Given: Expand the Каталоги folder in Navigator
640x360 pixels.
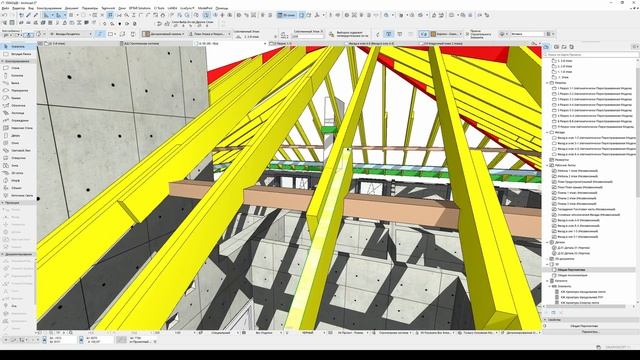Looking at the screenshot, I should (x=548, y=281).
